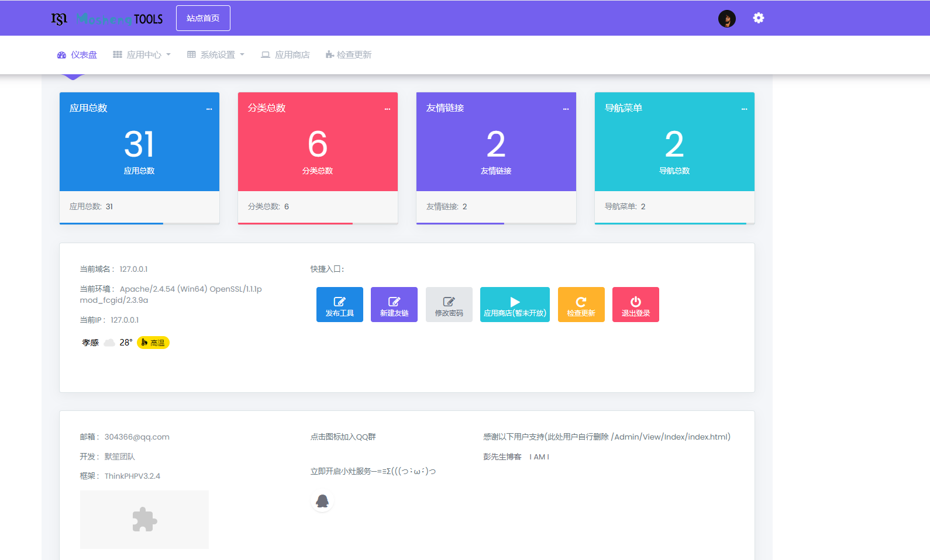This screenshot has height=560, width=930.
Task: Click the 应用商店(暂未开放) play button
Action: tap(515, 305)
